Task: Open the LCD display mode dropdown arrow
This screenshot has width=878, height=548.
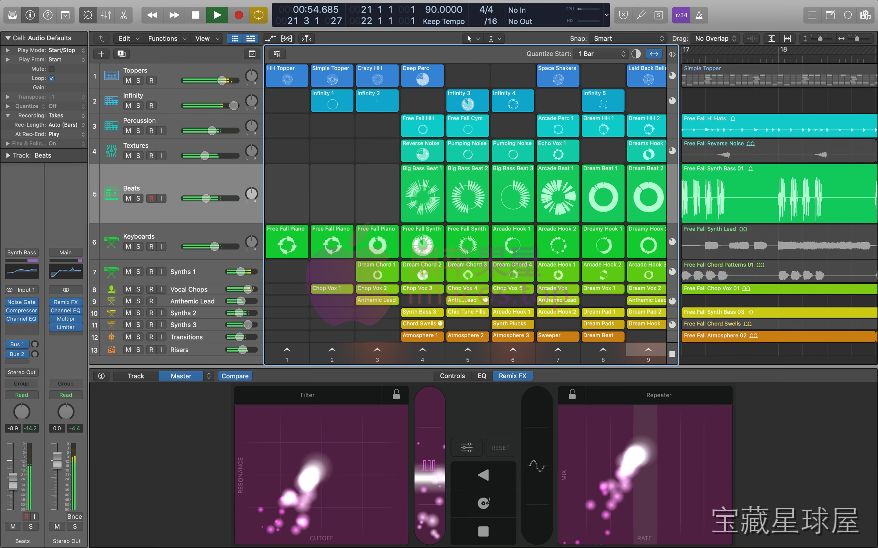Action: click(606, 16)
